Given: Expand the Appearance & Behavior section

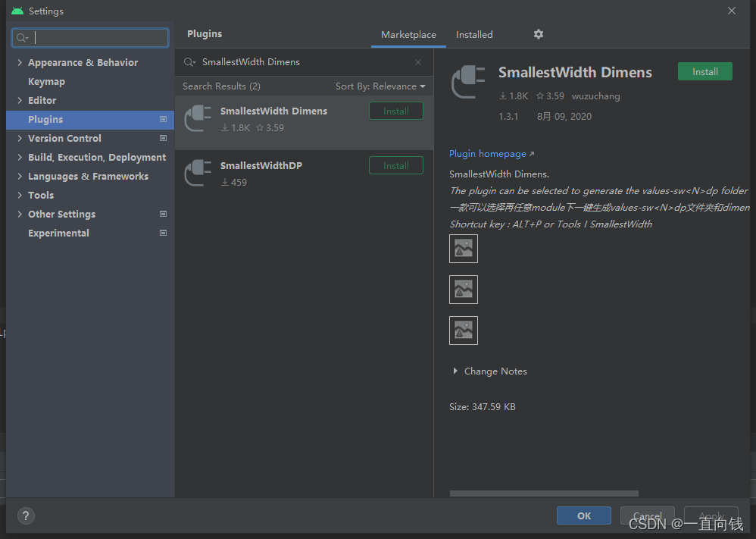Looking at the screenshot, I should (x=20, y=62).
